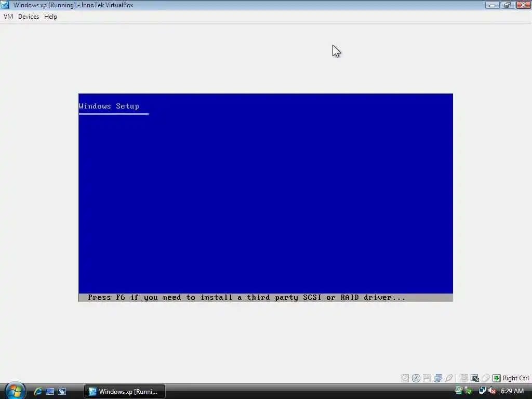532x399 pixels.
Task: Open the VM menu
Action: [x=8, y=17]
